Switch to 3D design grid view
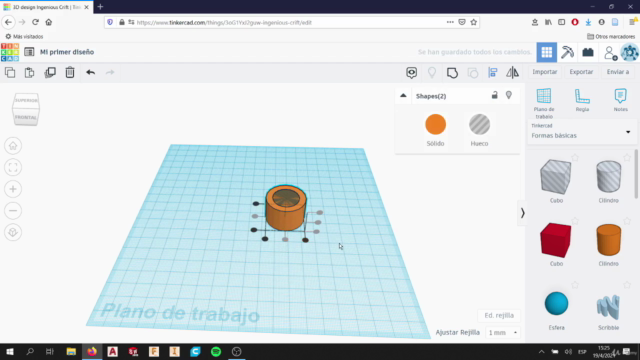This screenshot has width=640, height=360. pyautogui.click(x=547, y=52)
